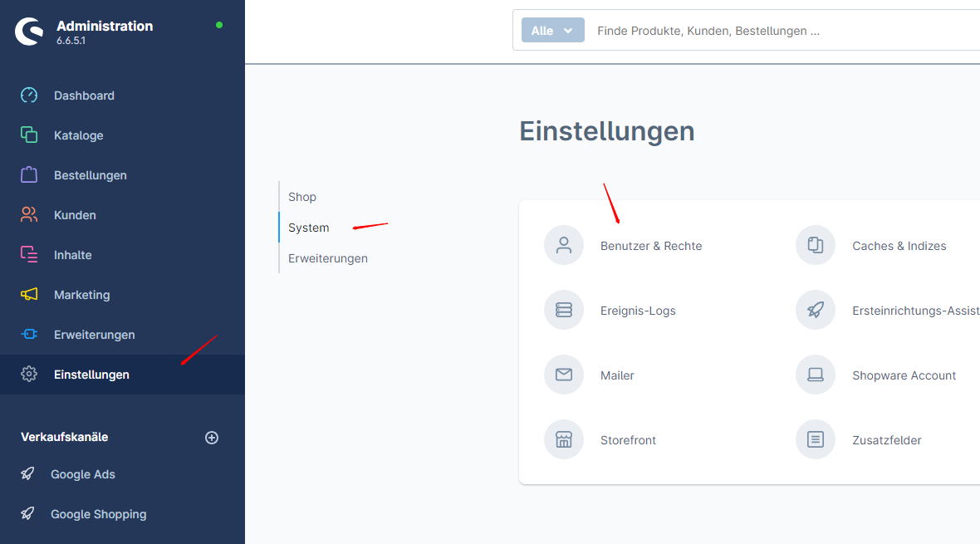
Task: Click the Kunden people icon
Action: [x=29, y=215]
